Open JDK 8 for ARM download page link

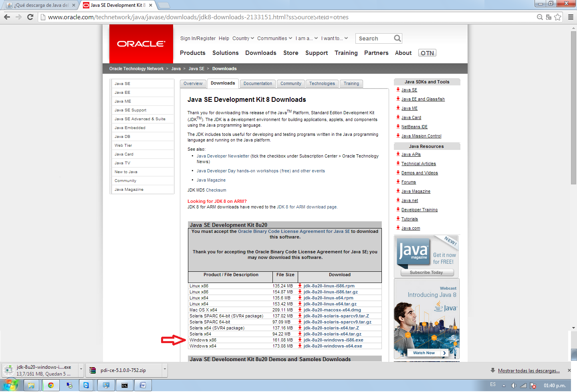coord(307,207)
